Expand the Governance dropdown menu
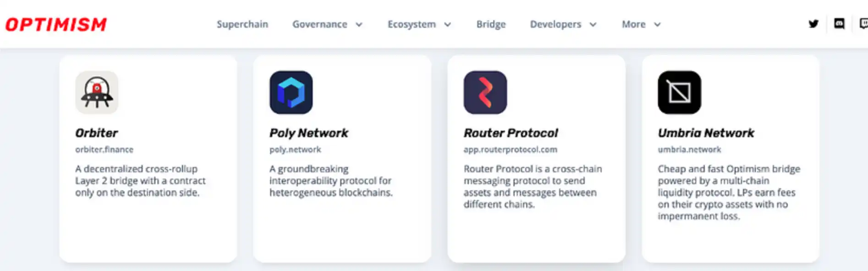868x271 pixels. (x=327, y=24)
